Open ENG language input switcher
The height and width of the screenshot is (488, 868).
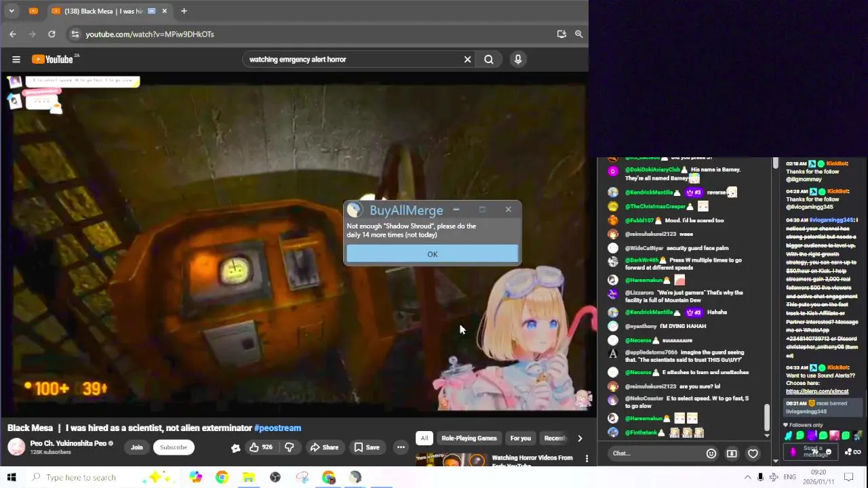pos(790,477)
